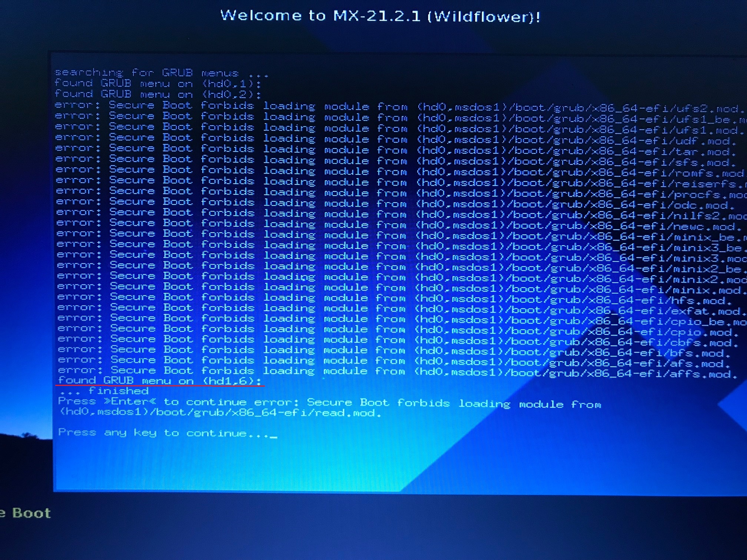Select red-underlined 'found GRUB menu on (hd1,6)' line
This screenshot has height=560, width=747.
(x=159, y=381)
